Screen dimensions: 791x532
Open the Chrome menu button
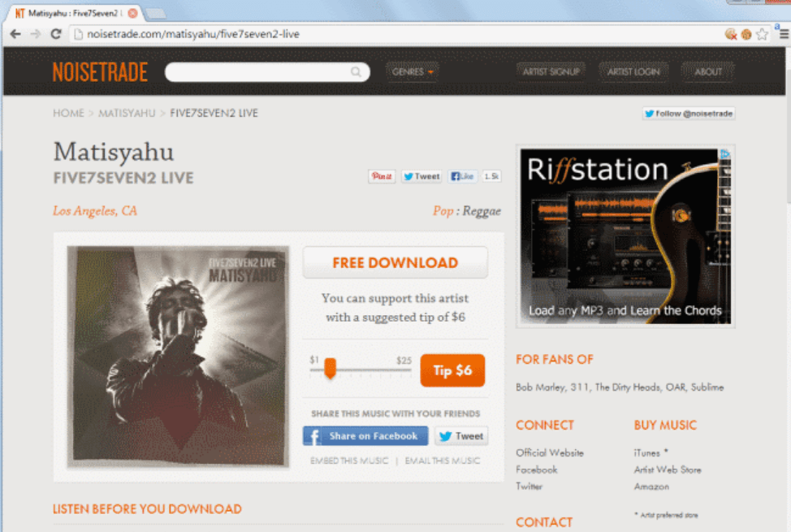pos(781,34)
